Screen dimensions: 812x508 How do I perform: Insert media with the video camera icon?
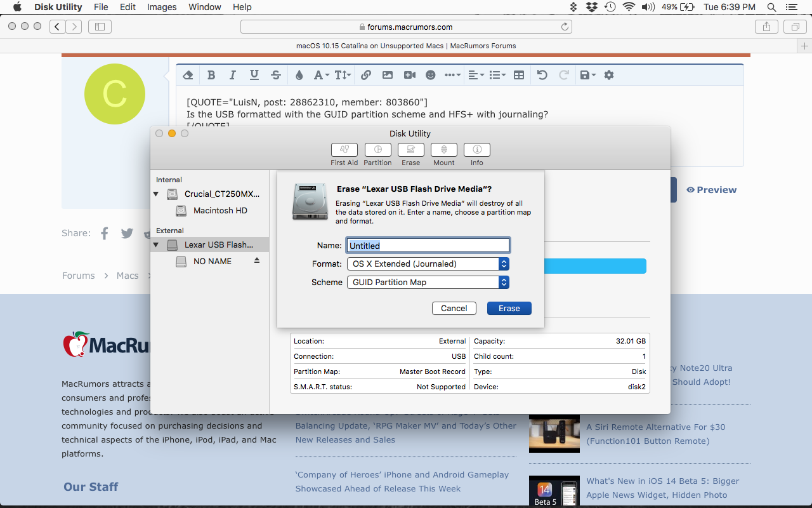410,75
